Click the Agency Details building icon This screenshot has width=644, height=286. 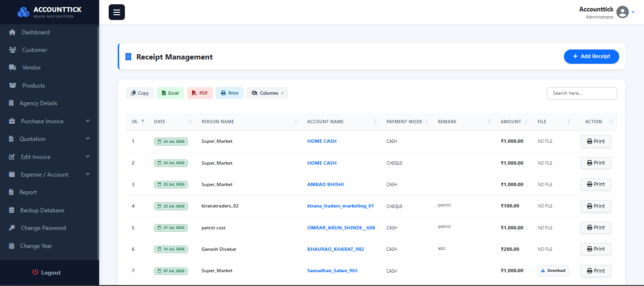tap(11, 103)
